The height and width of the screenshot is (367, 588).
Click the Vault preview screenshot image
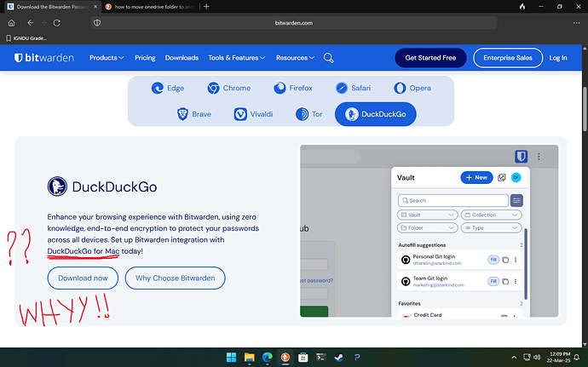[429, 231]
